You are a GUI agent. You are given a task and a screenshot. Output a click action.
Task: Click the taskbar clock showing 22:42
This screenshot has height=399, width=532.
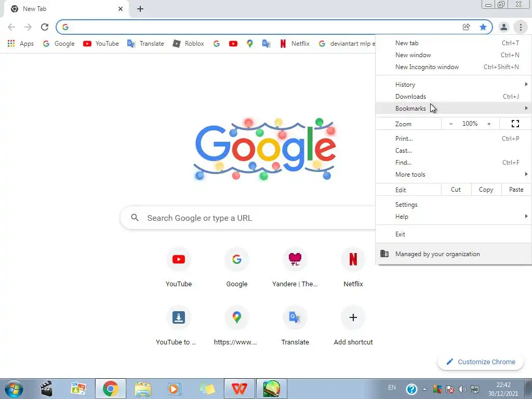[503, 389]
